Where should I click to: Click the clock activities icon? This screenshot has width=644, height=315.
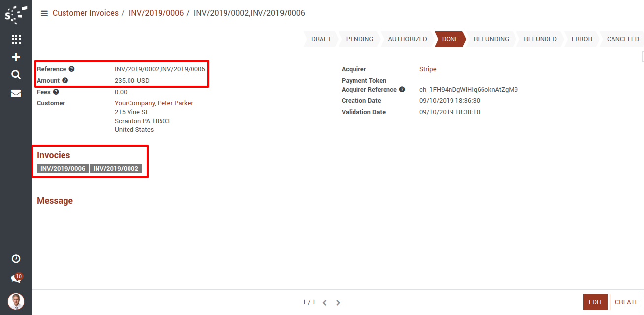pos(16,259)
